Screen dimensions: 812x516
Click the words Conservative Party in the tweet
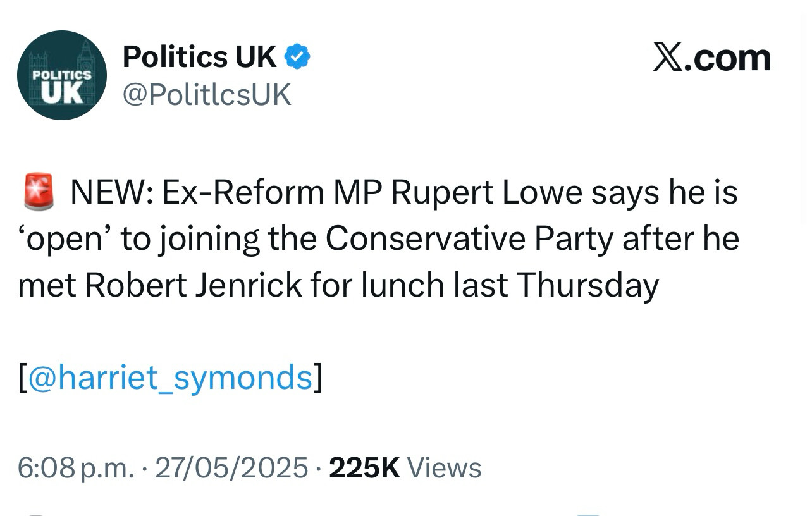point(469,239)
